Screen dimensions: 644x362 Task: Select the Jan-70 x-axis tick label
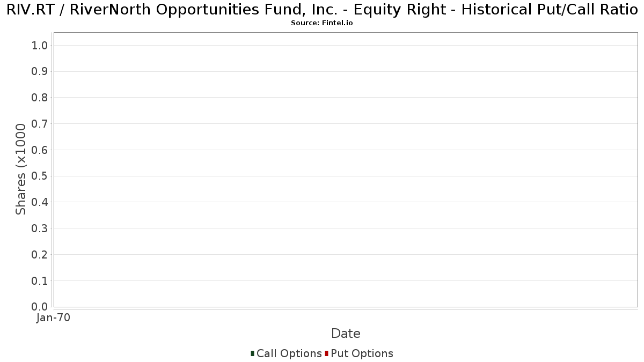53,318
